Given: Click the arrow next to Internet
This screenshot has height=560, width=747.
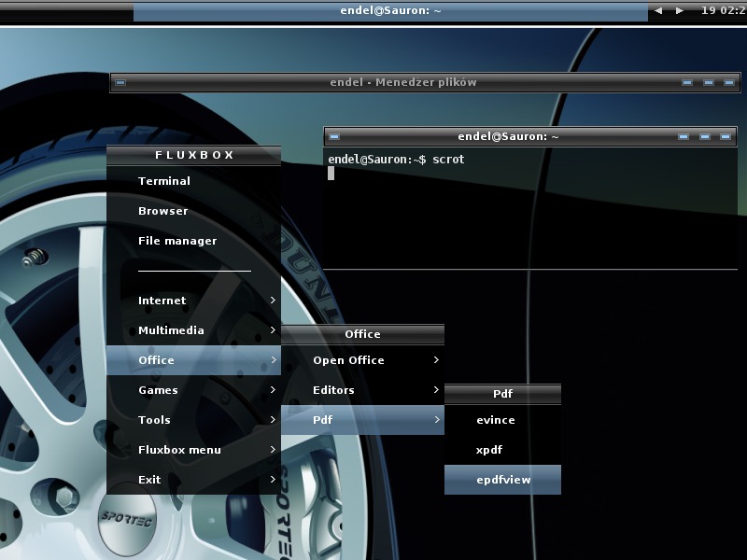Looking at the screenshot, I should click(x=273, y=300).
